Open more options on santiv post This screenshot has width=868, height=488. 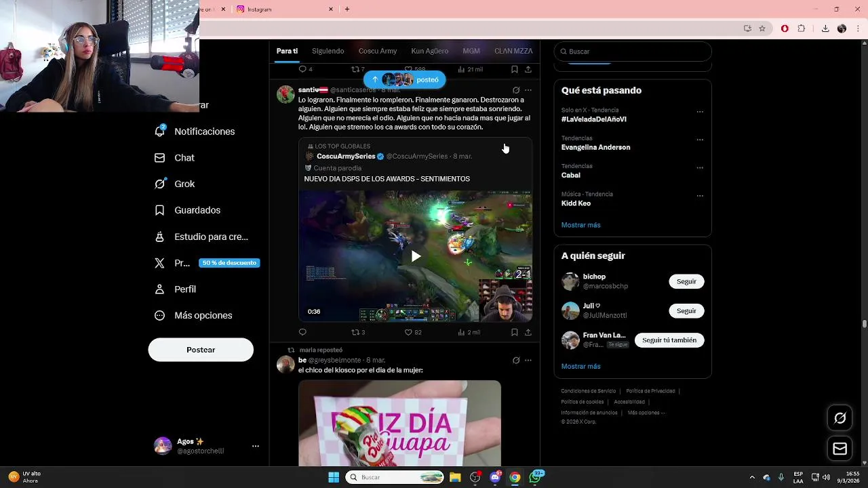tap(528, 90)
